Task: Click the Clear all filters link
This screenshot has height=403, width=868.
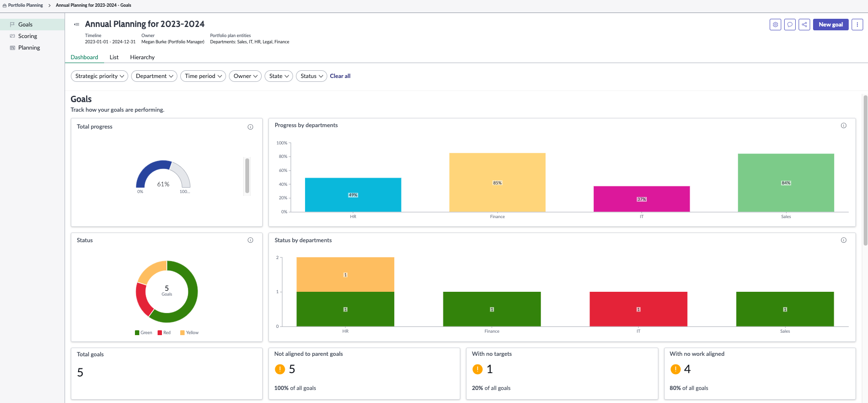Action: [x=340, y=76]
